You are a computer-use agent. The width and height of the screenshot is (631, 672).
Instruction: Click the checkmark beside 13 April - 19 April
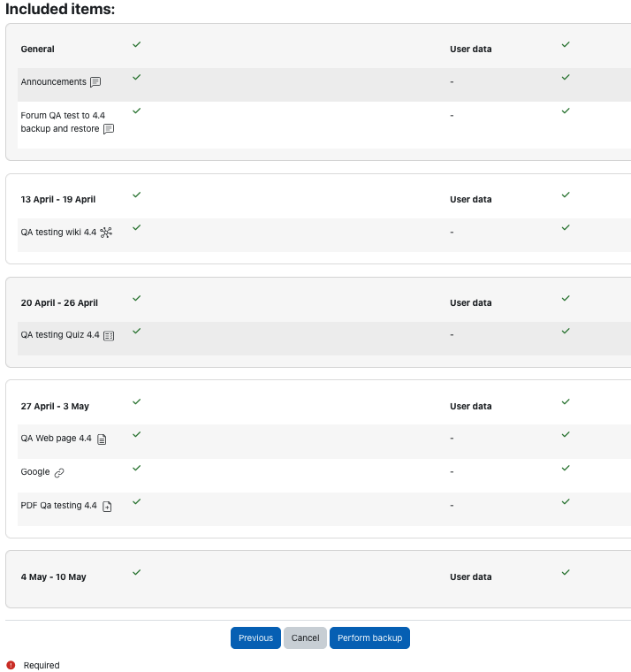[137, 195]
